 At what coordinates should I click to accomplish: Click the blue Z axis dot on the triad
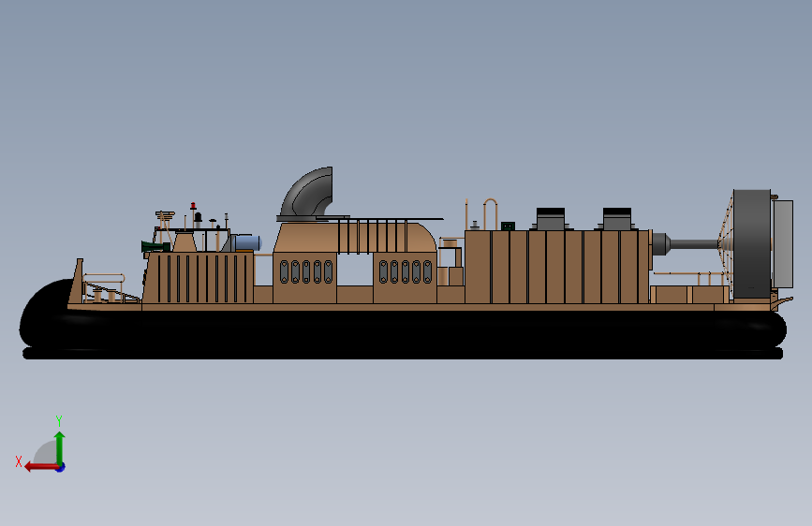click(61, 467)
